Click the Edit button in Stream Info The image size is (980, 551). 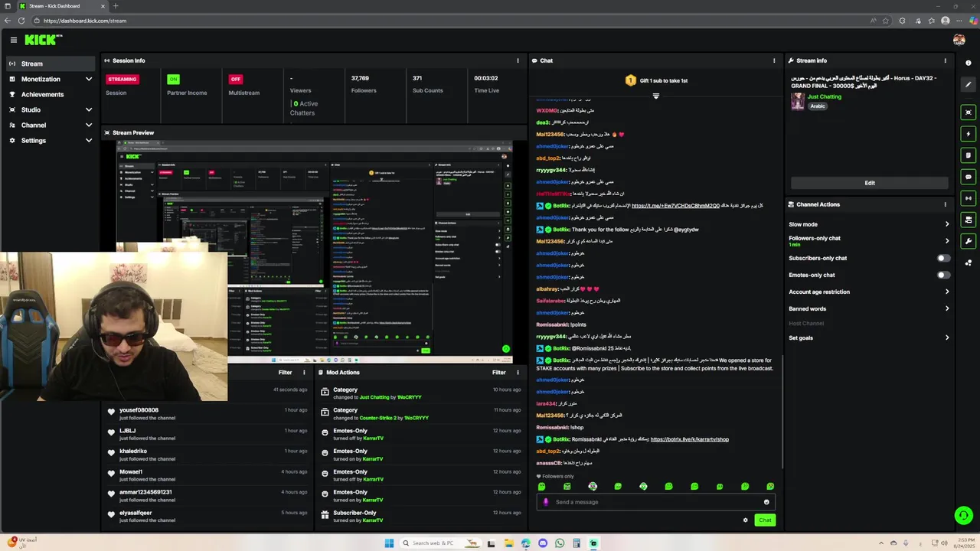click(870, 183)
